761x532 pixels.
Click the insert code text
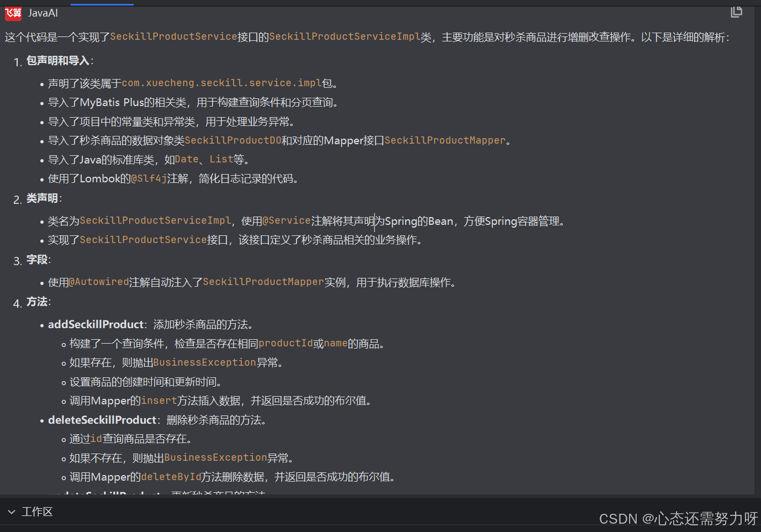tap(159, 401)
